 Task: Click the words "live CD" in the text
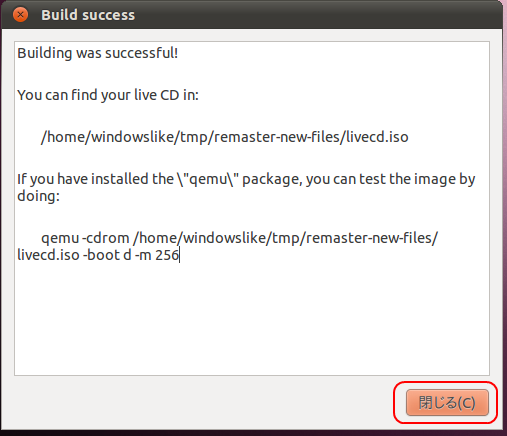[157, 95]
